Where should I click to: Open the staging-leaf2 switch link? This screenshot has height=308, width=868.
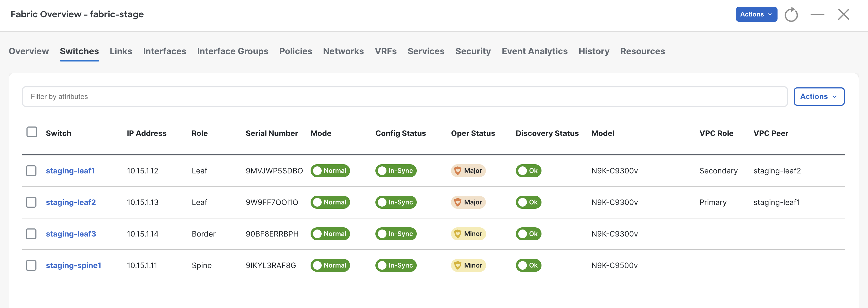pos(71,202)
